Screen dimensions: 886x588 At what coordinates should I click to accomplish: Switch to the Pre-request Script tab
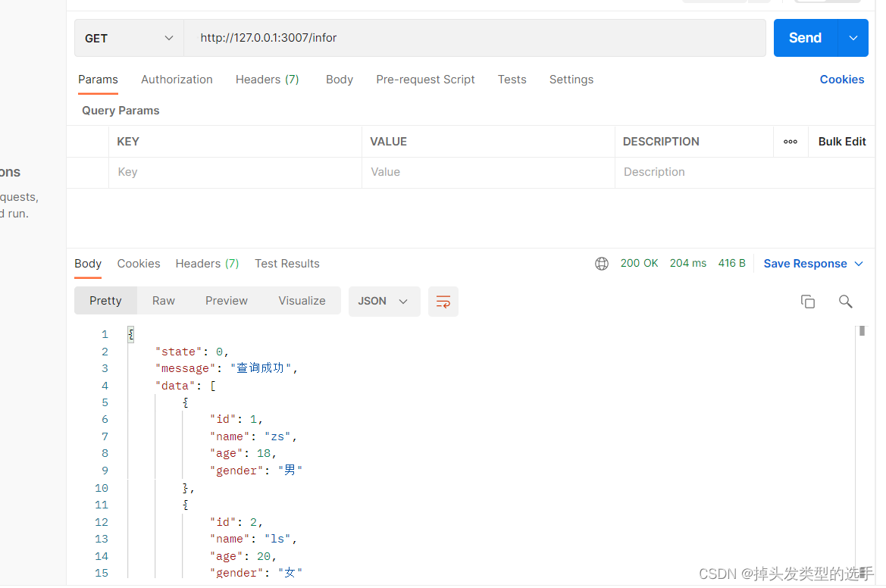tap(425, 79)
